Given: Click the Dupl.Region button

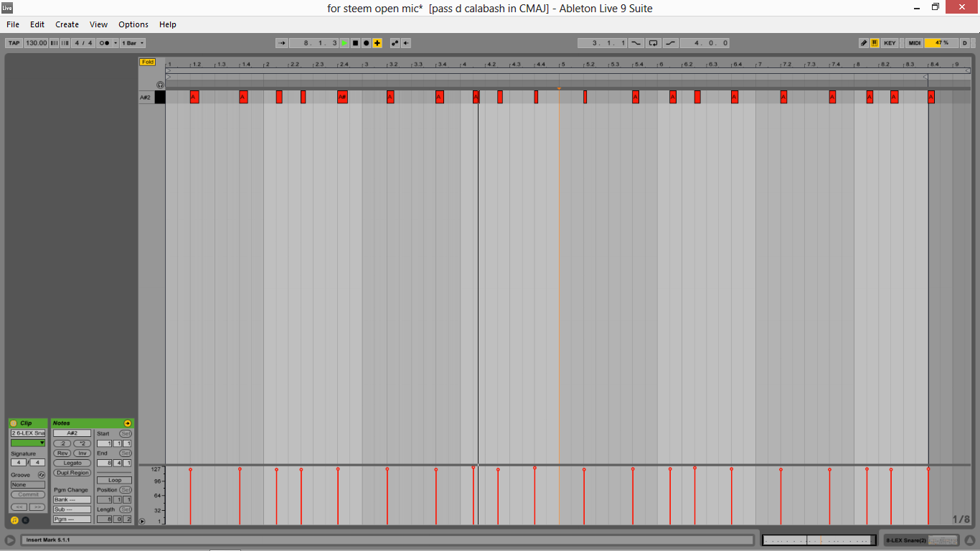Looking at the screenshot, I should 72,472.
